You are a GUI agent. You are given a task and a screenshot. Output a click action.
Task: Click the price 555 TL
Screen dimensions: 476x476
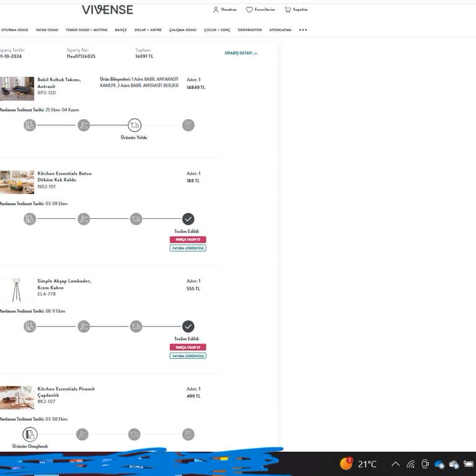[193, 289]
